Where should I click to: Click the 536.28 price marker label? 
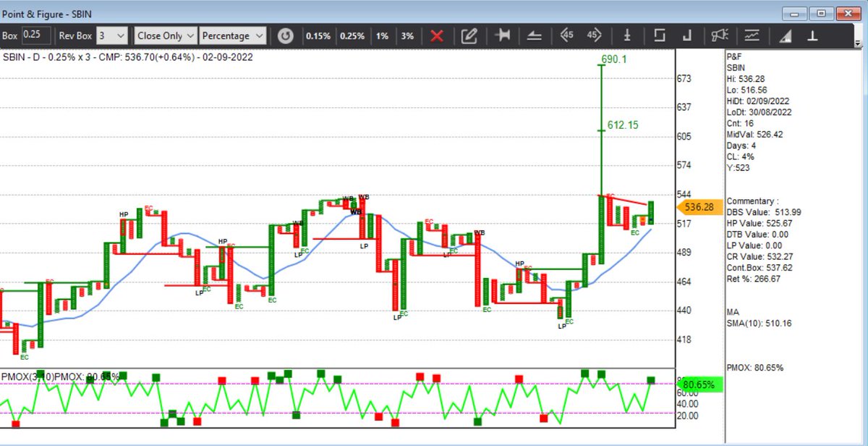(699, 207)
